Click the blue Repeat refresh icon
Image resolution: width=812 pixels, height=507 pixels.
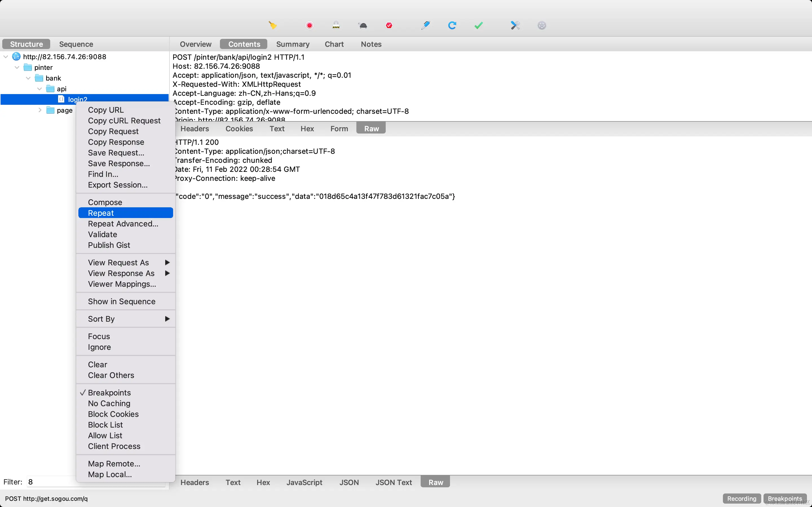[452, 25]
